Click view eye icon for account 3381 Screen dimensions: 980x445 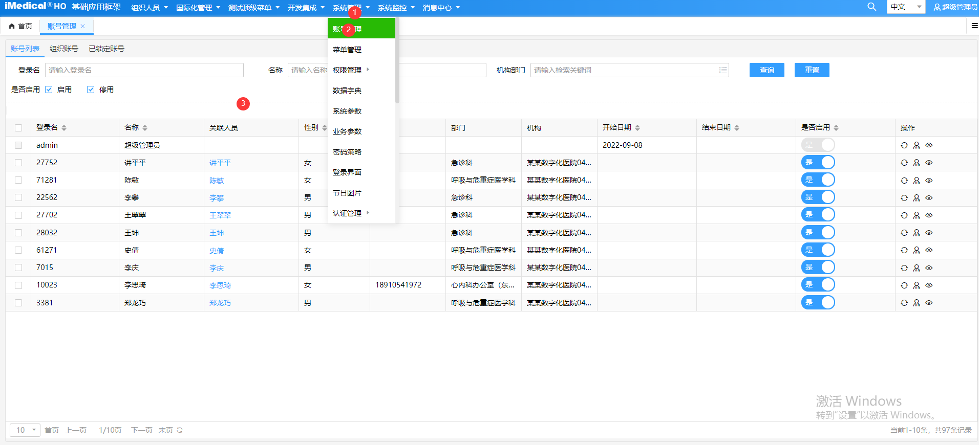pos(929,303)
